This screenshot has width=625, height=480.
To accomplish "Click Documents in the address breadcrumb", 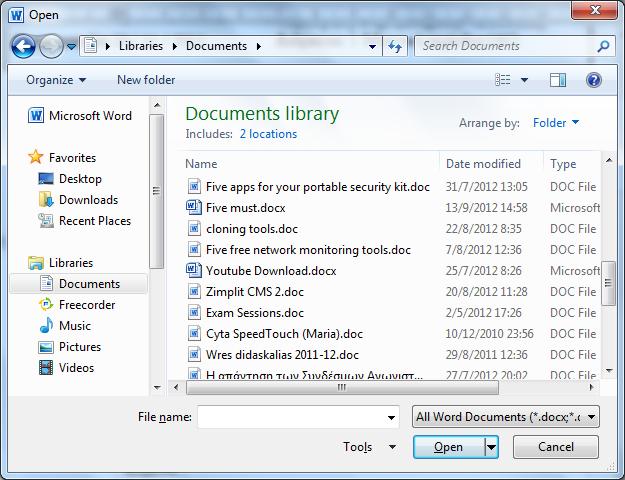I will pyautogui.click(x=216, y=46).
